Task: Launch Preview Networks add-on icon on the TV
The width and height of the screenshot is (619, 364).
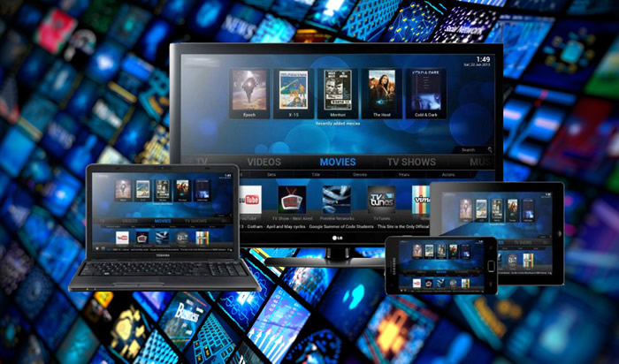Action: point(336,200)
